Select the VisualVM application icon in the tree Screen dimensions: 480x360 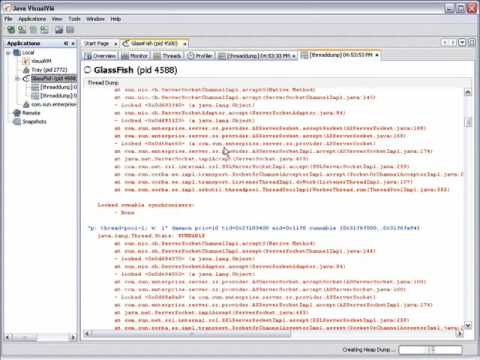click(26, 61)
